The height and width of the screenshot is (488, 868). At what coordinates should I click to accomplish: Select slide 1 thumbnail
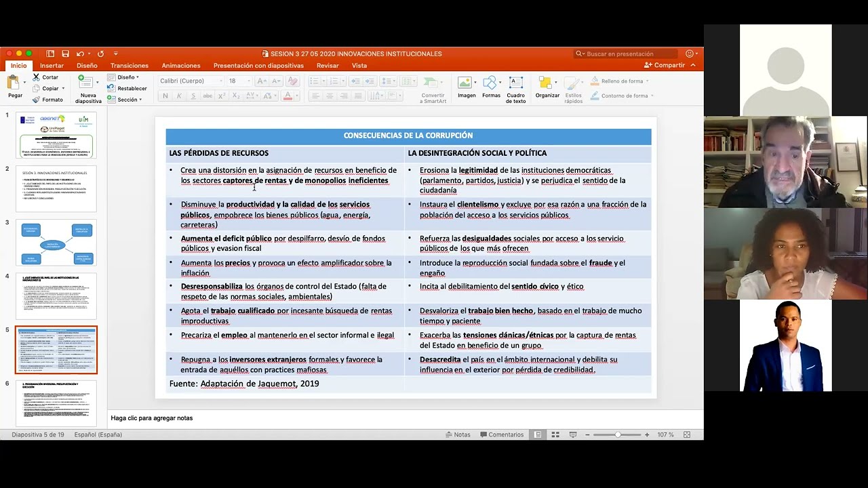[x=56, y=135]
